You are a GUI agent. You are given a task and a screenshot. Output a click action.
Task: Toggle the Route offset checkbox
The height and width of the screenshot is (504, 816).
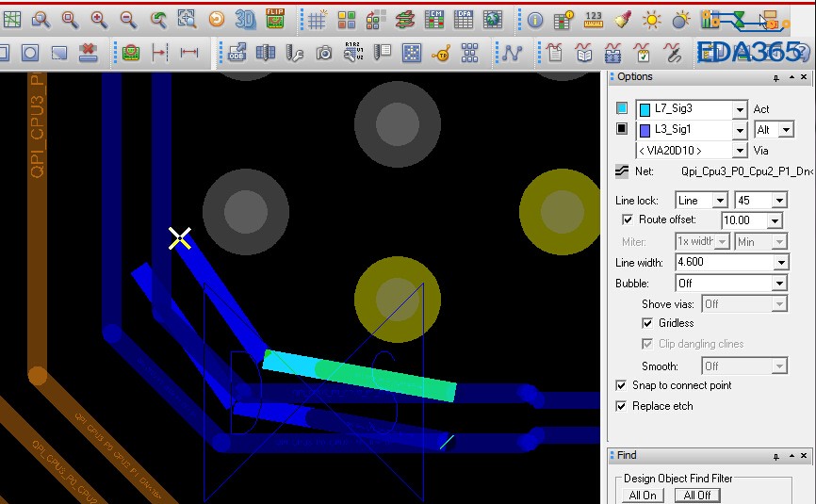[628, 219]
